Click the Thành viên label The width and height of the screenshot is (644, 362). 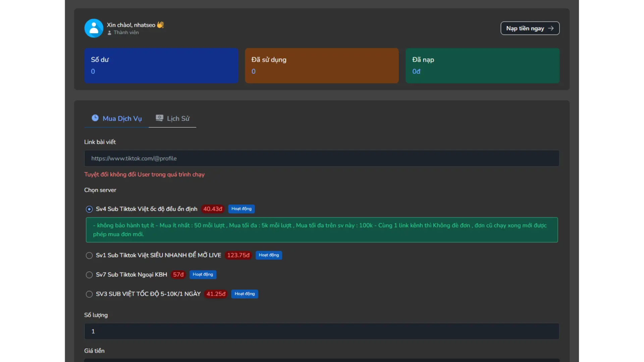coord(126,33)
